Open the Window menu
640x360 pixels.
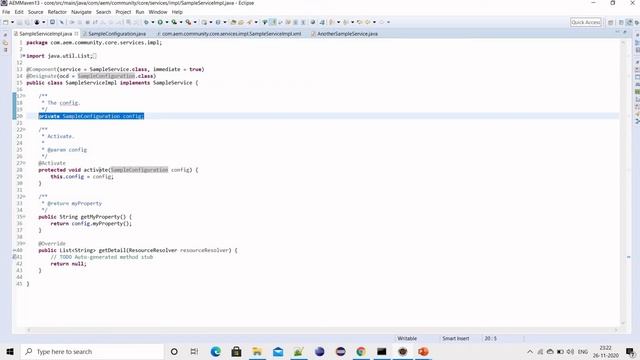158,12
